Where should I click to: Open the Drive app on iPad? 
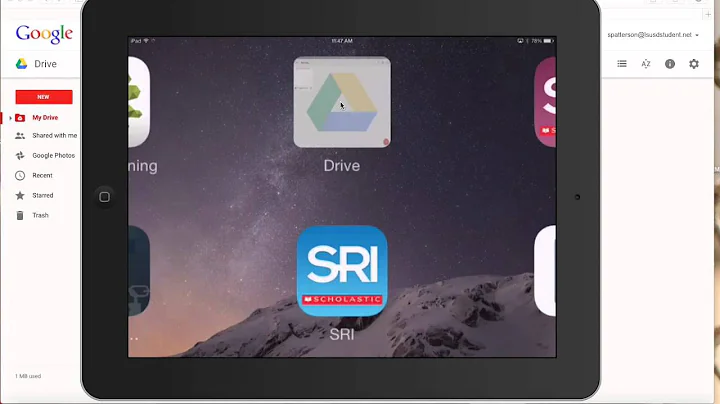coord(342,102)
